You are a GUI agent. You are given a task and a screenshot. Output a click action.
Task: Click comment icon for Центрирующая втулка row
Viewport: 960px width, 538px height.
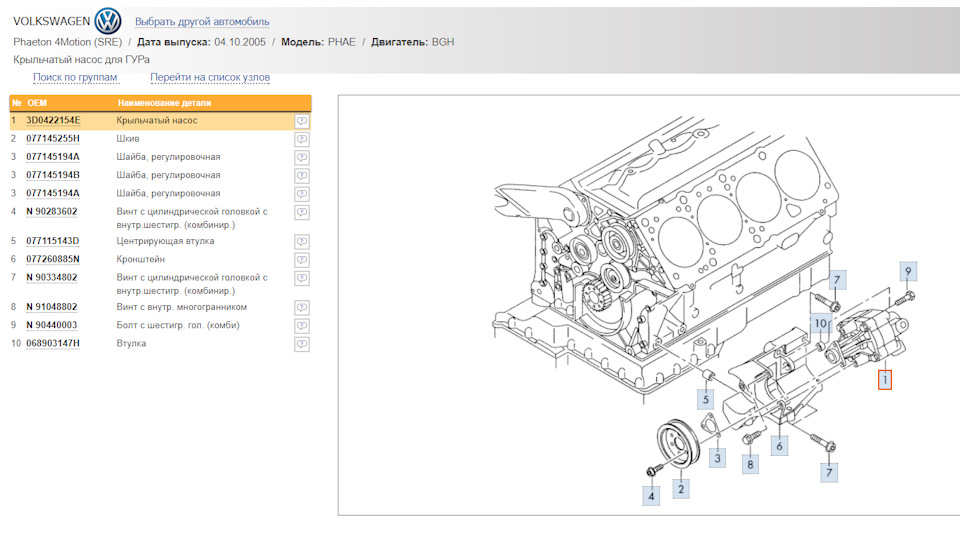(x=301, y=242)
